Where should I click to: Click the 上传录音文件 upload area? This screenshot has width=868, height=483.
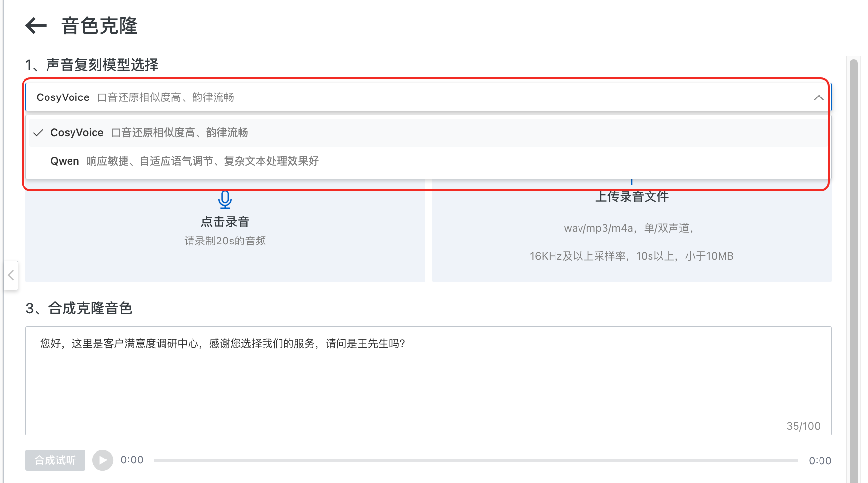631,230
